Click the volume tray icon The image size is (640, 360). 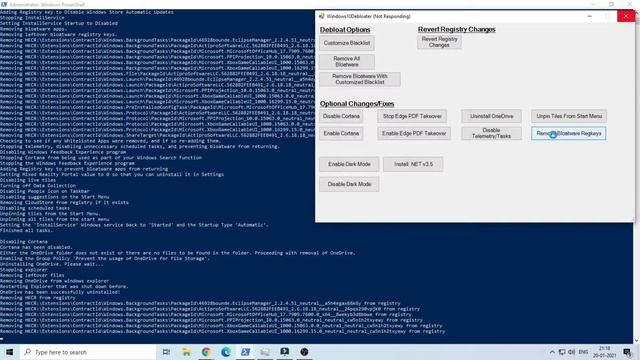click(571, 352)
